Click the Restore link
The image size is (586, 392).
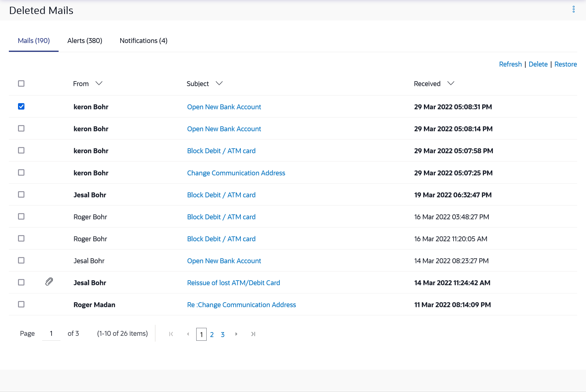pos(565,64)
